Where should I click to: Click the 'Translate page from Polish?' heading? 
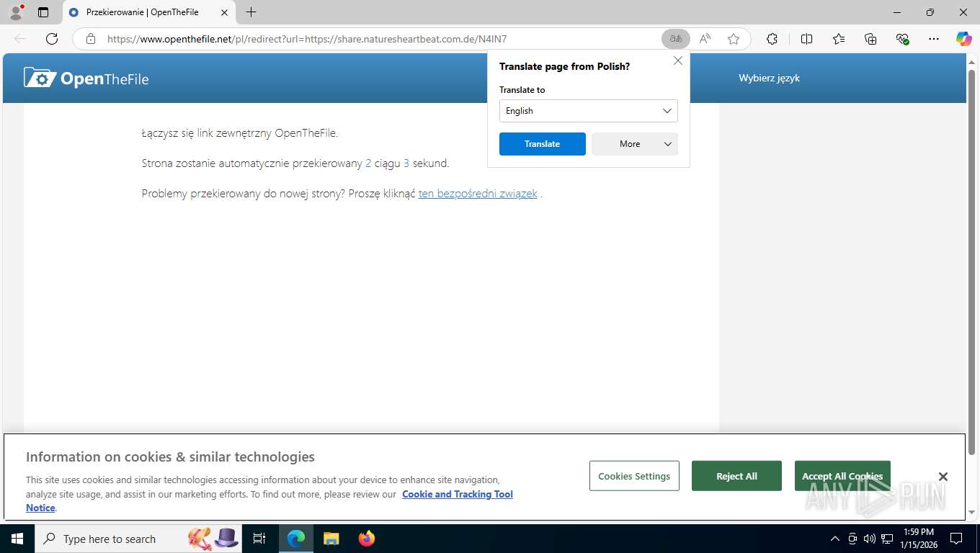click(x=564, y=66)
